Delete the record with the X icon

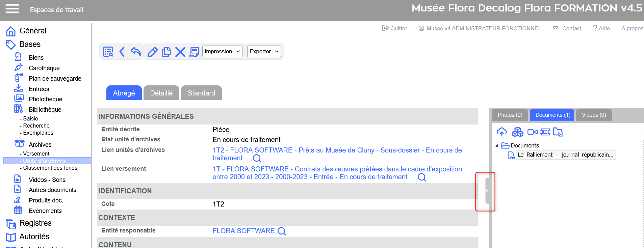pyautogui.click(x=180, y=52)
